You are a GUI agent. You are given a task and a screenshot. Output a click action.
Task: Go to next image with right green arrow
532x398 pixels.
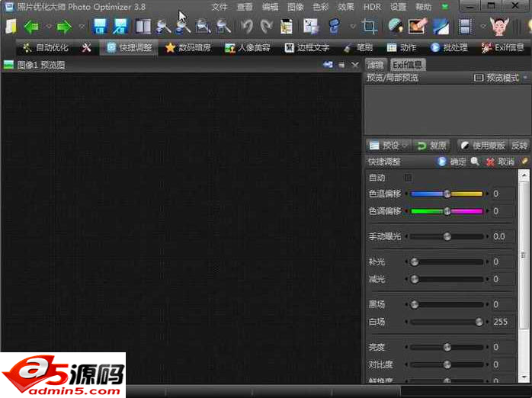pos(64,27)
